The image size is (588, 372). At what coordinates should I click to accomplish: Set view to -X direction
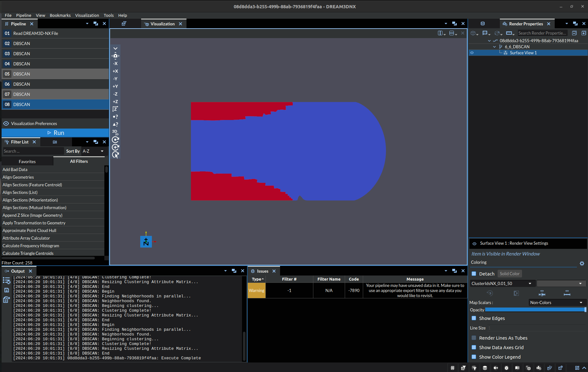coord(115,63)
